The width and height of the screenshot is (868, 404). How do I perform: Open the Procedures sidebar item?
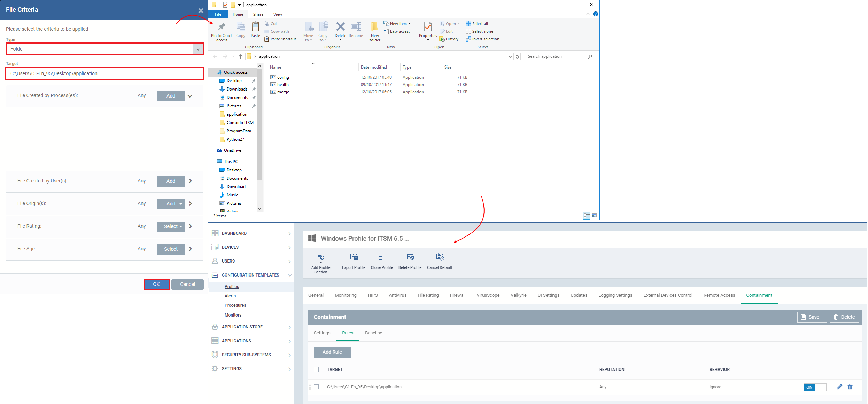pos(235,305)
